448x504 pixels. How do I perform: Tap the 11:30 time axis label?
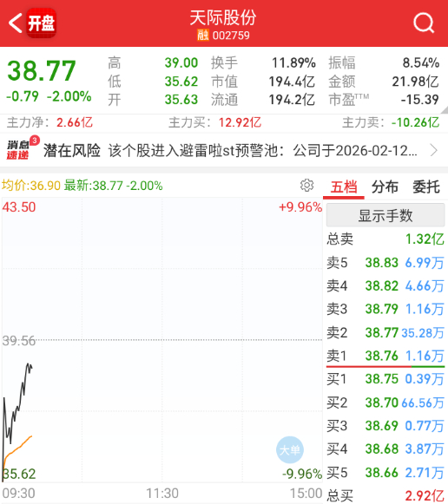(162, 493)
